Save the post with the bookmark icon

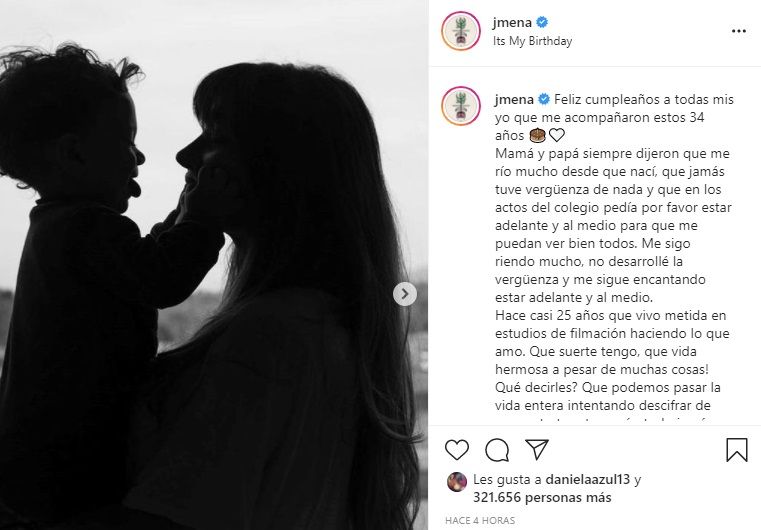(737, 449)
